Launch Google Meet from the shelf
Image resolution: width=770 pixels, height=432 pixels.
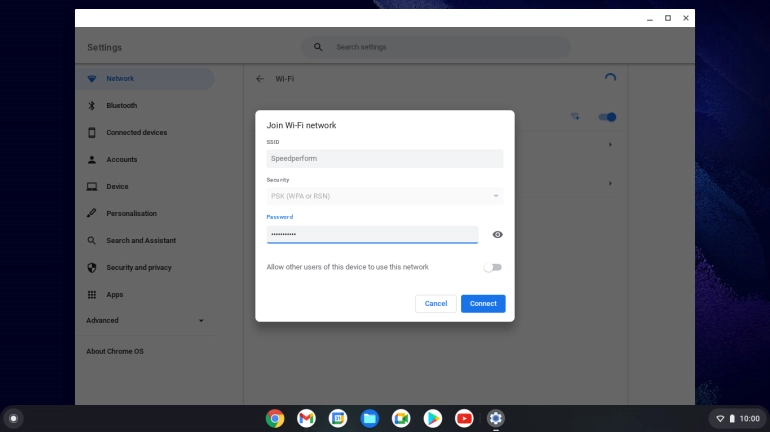[x=401, y=418]
